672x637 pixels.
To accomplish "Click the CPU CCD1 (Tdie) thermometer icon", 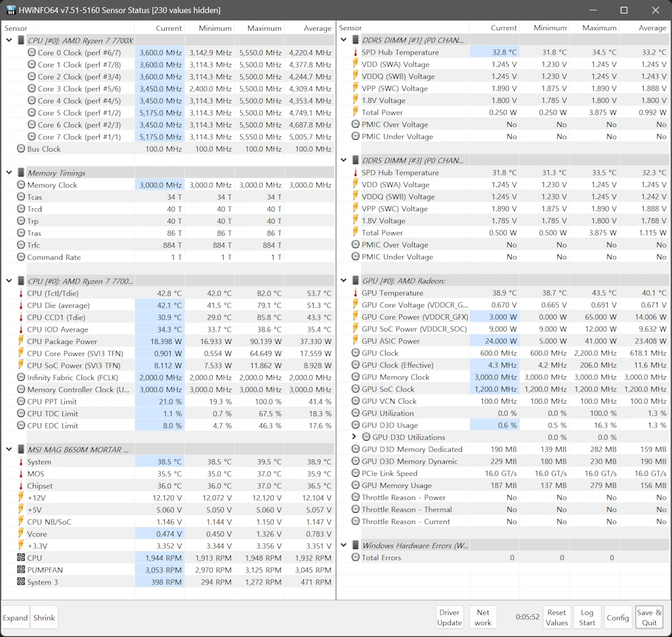I will (x=20, y=317).
